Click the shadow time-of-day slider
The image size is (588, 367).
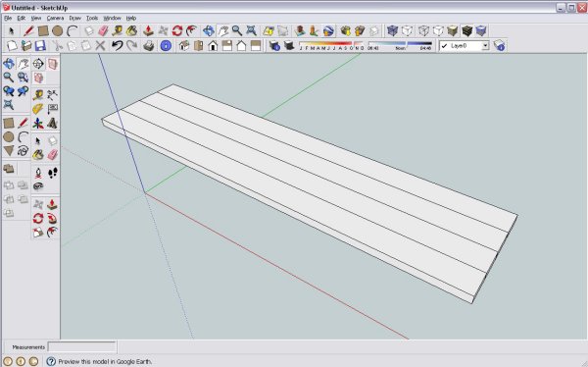[x=400, y=46]
